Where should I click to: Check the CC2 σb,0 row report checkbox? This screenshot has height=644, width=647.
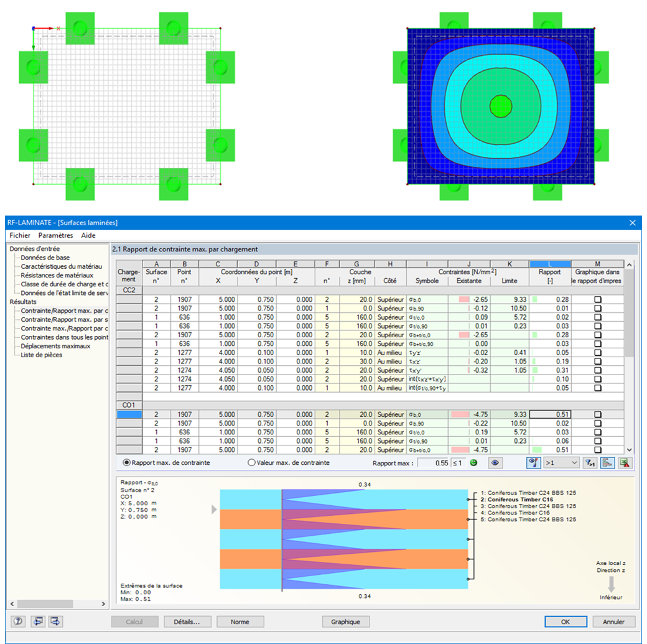[x=597, y=299]
